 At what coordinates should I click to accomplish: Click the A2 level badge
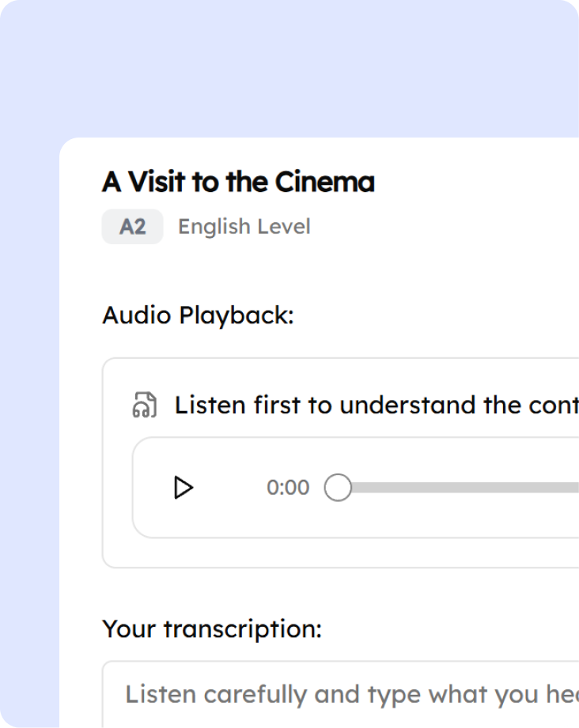(x=132, y=227)
